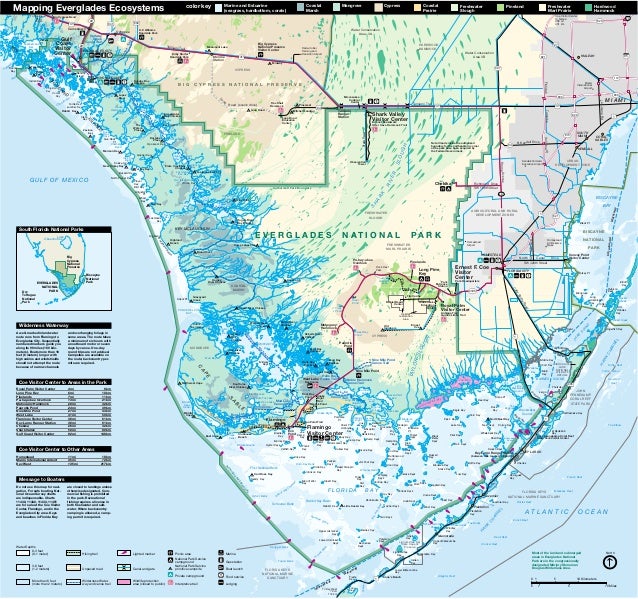Screen dimensions: 638x599
Task: Select the Hardwood Hammock color swatch
Action: (588, 7)
